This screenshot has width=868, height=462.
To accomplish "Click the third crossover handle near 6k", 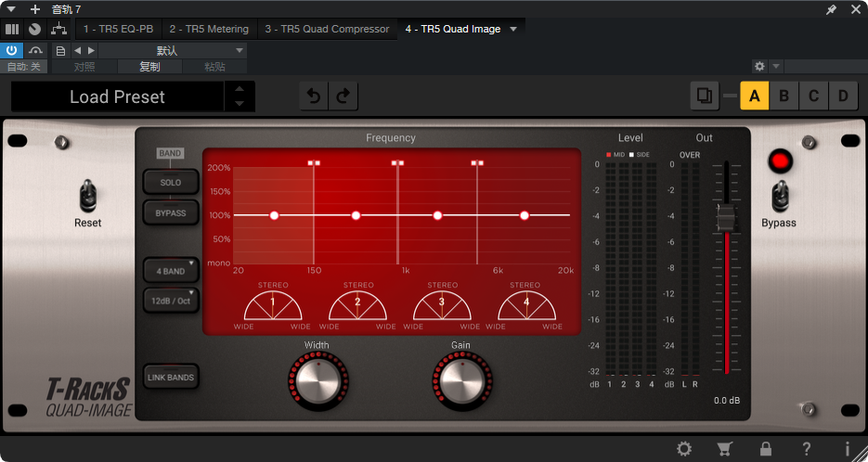I will point(477,162).
